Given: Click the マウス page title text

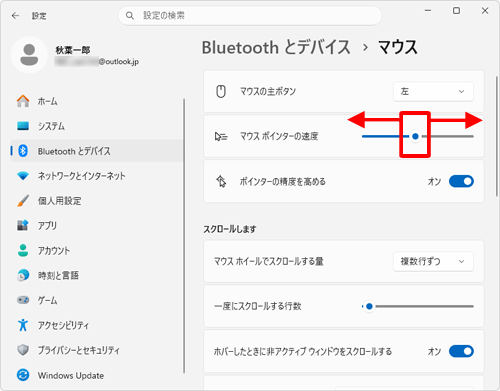Looking at the screenshot, I should pyautogui.click(x=398, y=47).
